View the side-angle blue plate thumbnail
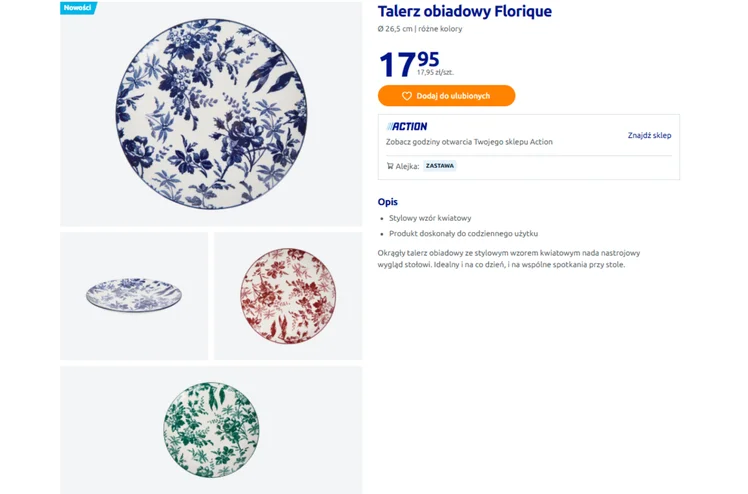Image resolution: width=748 pixels, height=494 pixels. (134, 296)
